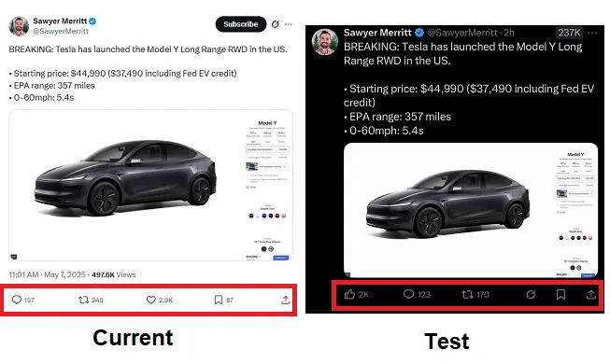Open the Model Y image in Current post
Viewport: 610px width, 364px height.
(151, 185)
